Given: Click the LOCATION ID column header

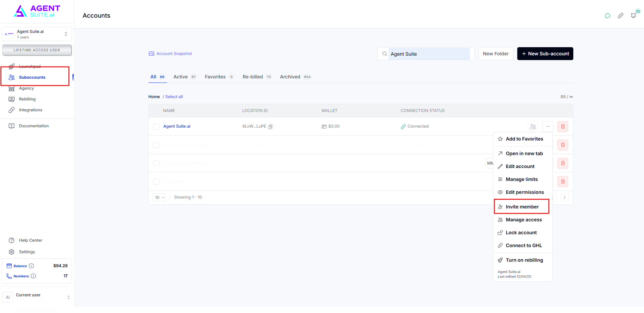Looking at the screenshot, I should pyautogui.click(x=255, y=111).
